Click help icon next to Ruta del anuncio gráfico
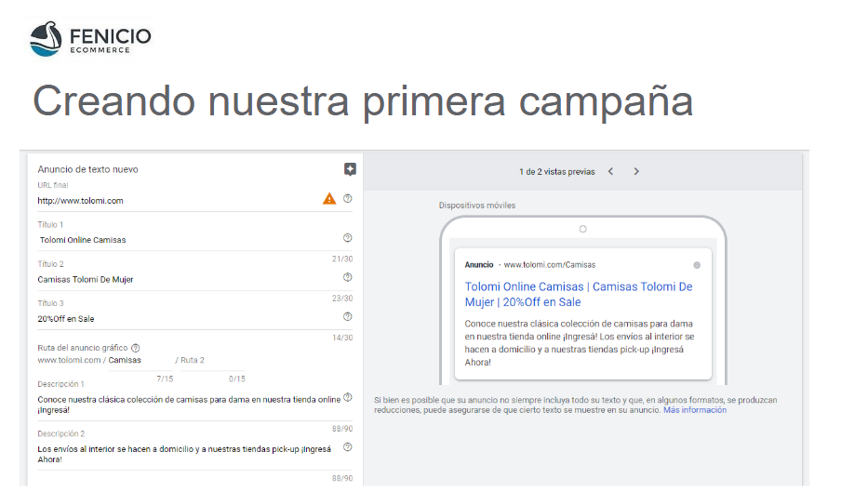Image resolution: width=868 pixels, height=492 pixels. [136, 348]
